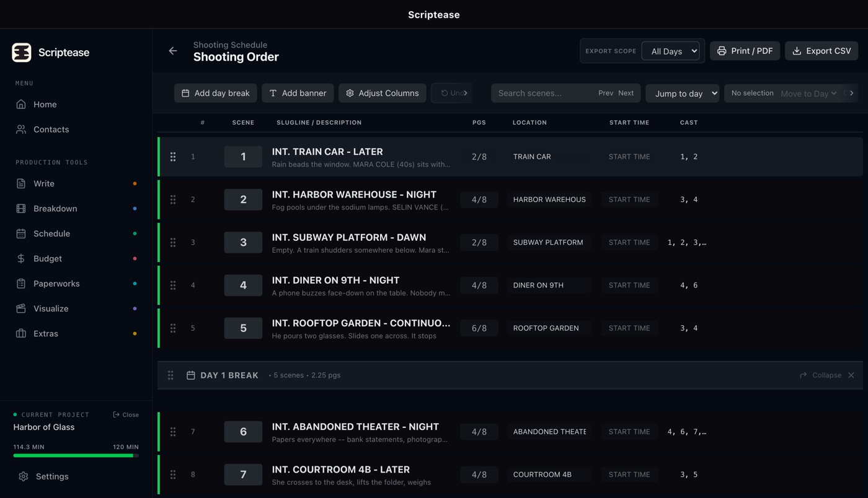Open the Export Scope All Days dropdown
The height and width of the screenshot is (498, 868).
click(x=670, y=51)
